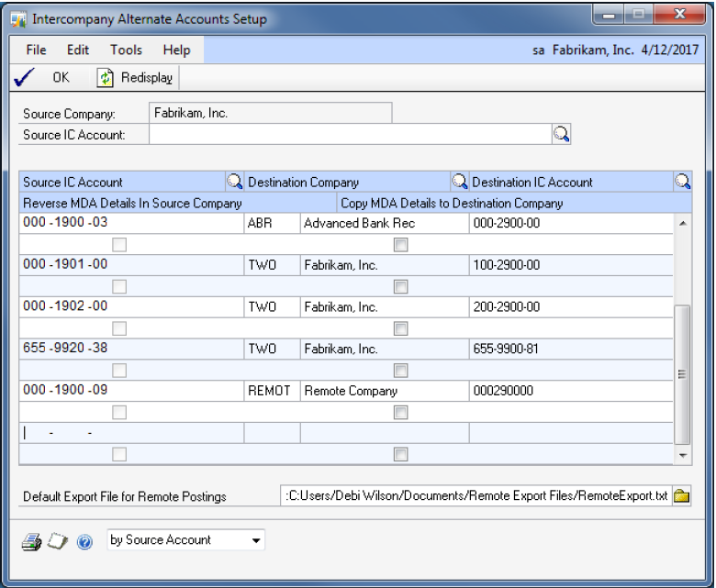Image resolution: width=716 pixels, height=588 pixels.
Task: Click the OK button in the toolbar
Action: (x=61, y=78)
